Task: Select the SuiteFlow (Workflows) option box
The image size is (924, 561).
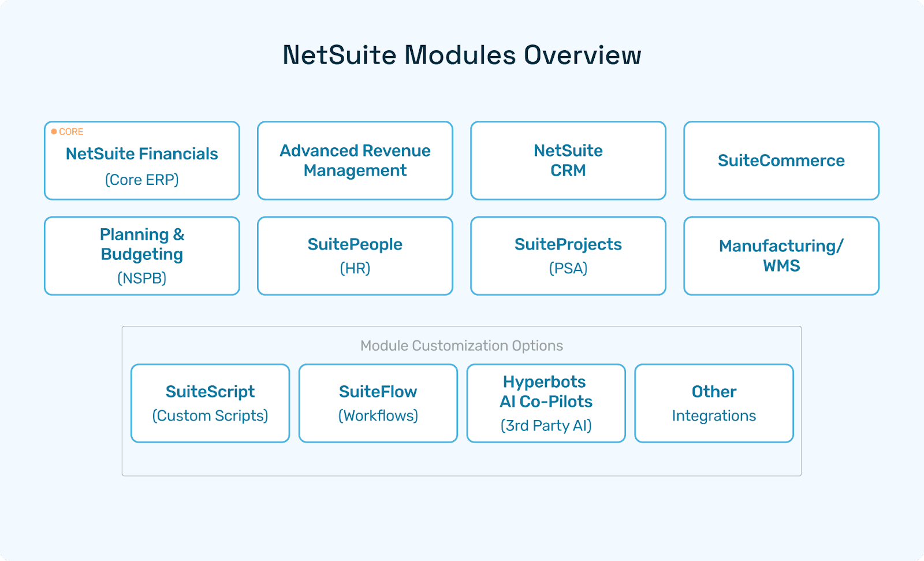Action: click(378, 403)
